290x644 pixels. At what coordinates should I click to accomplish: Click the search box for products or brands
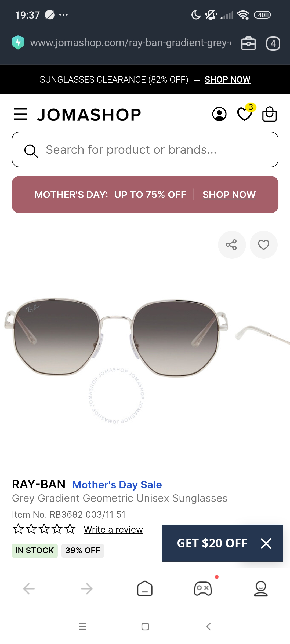(145, 149)
